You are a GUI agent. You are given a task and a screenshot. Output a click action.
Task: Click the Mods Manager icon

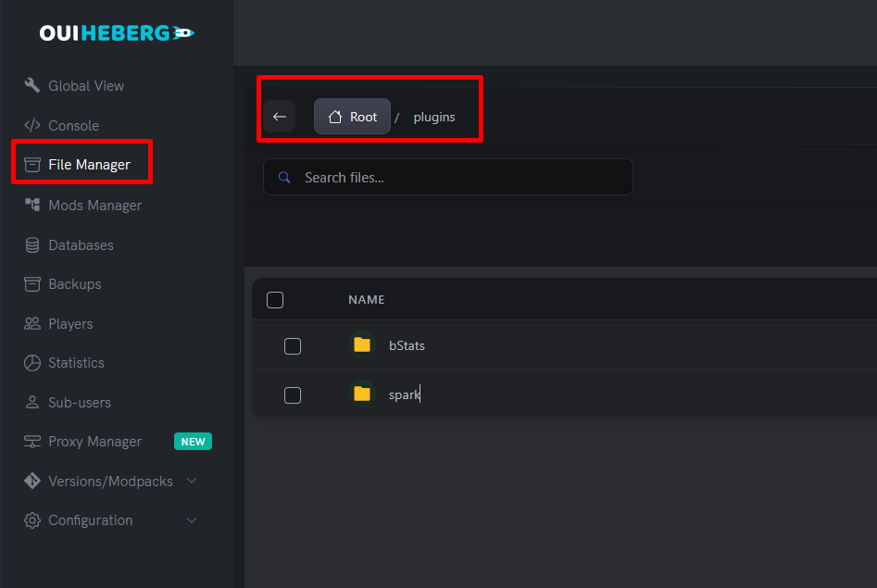32,206
